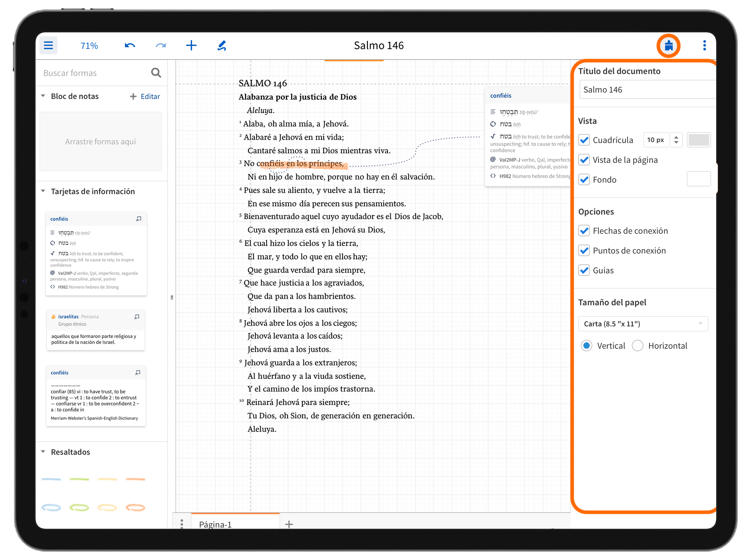The image size is (756, 552).
Task: Open the three-dot more options menu
Action: (705, 45)
